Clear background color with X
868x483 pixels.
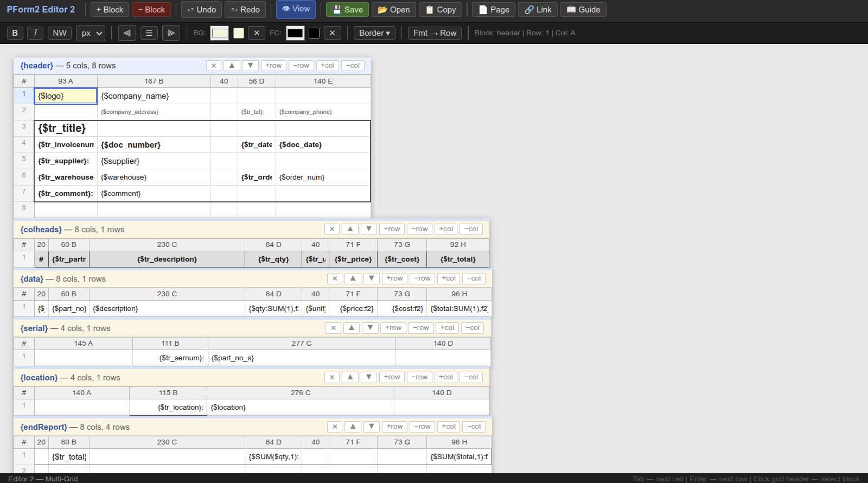click(257, 33)
